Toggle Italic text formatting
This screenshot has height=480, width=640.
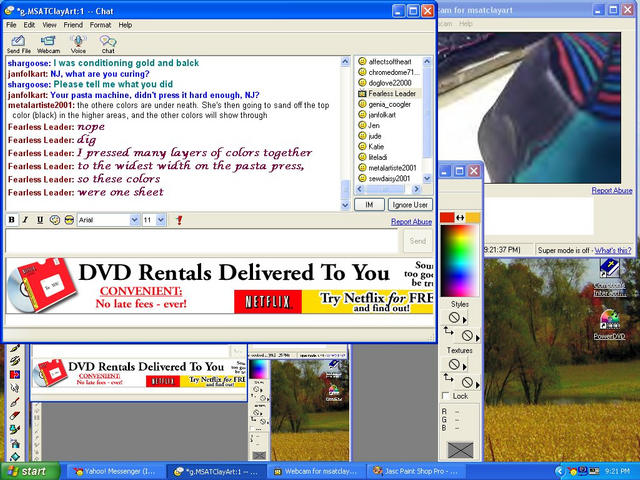25,220
